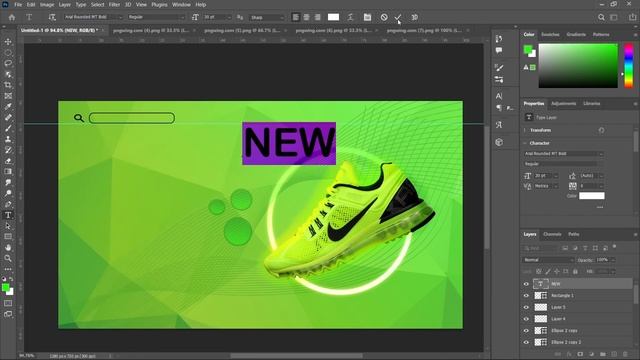Select the Path Selection tool
The height and width of the screenshot is (360, 640).
(x=8, y=226)
